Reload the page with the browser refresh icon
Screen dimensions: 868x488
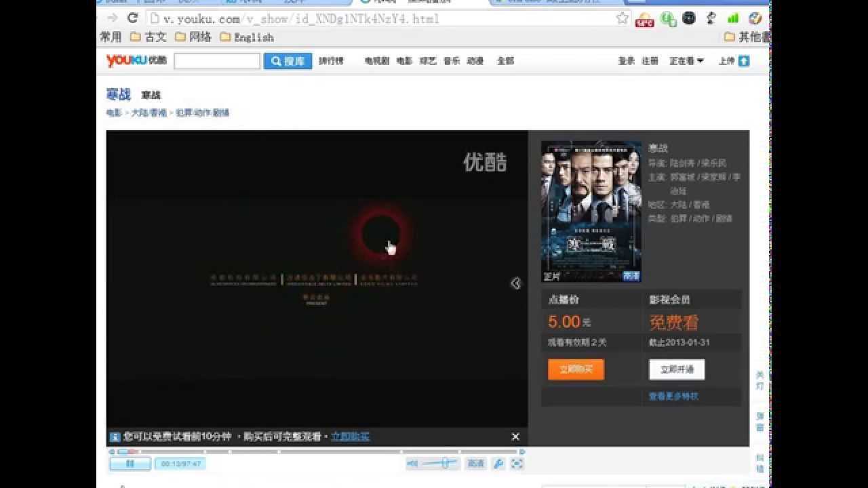click(x=133, y=18)
